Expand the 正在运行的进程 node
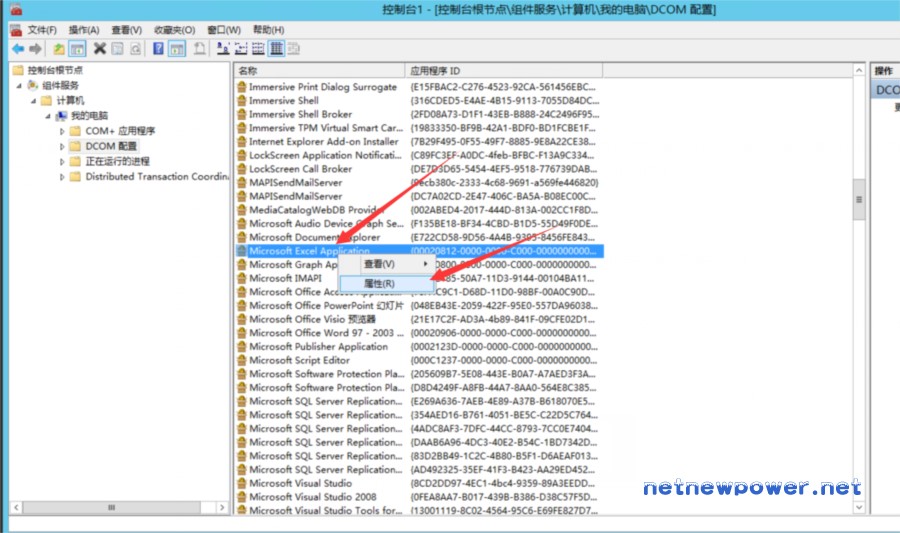This screenshot has width=900, height=533. [x=62, y=162]
